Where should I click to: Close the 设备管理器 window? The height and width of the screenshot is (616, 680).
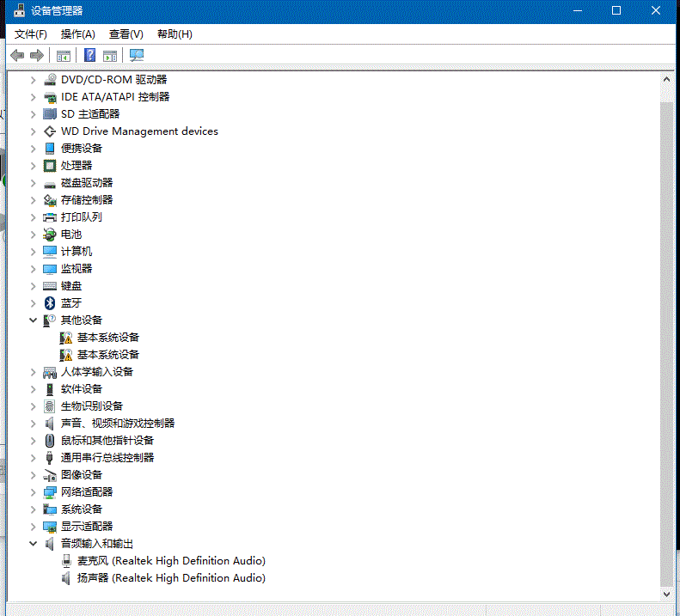656,11
